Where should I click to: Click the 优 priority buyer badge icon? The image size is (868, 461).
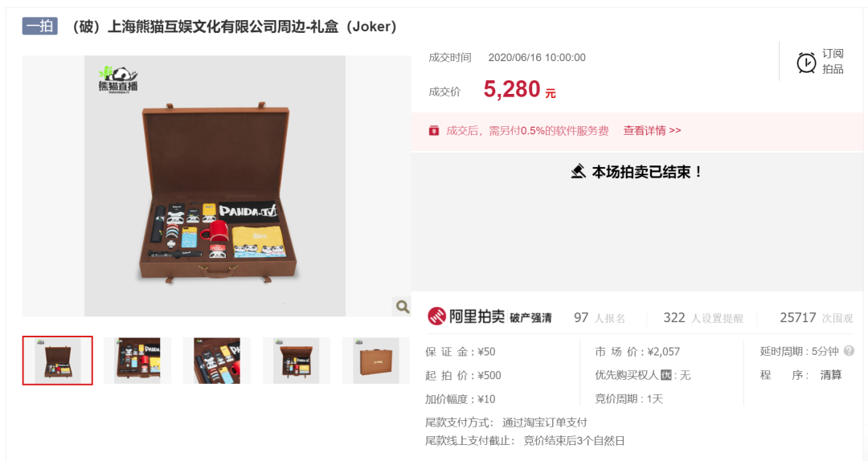click(666, 375)
